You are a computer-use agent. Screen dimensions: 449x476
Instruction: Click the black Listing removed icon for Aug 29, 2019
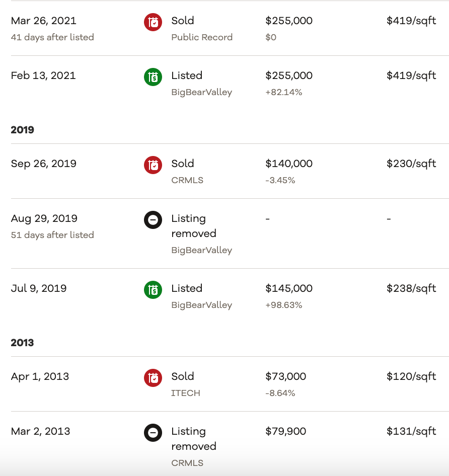(153, 219)
